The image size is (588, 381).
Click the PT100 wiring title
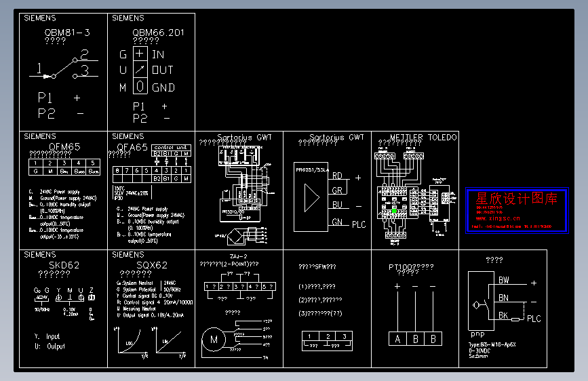click(411, 267)
